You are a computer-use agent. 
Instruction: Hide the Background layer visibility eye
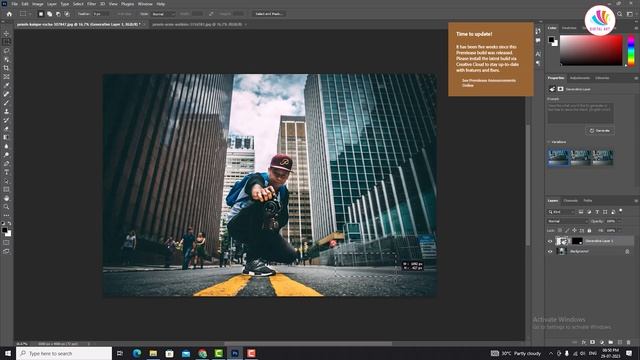click(550, 251)
